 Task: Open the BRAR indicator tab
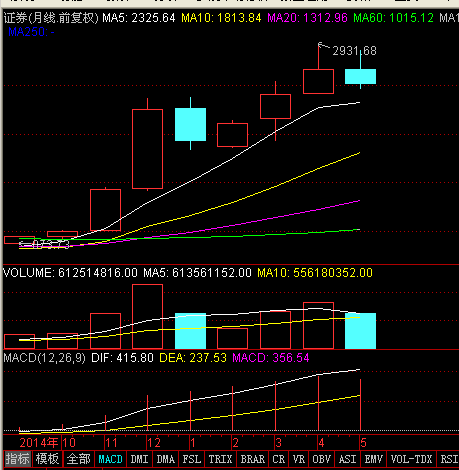[253, 459]
